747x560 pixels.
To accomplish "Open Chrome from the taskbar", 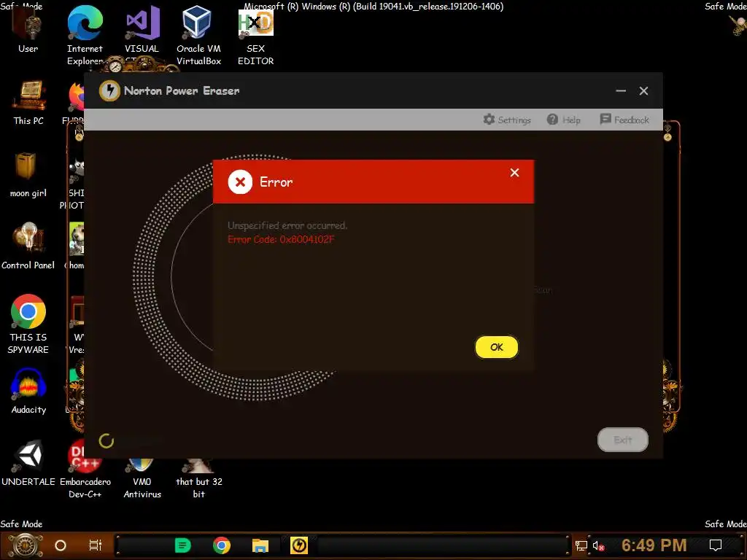I will tap(222, 545).
